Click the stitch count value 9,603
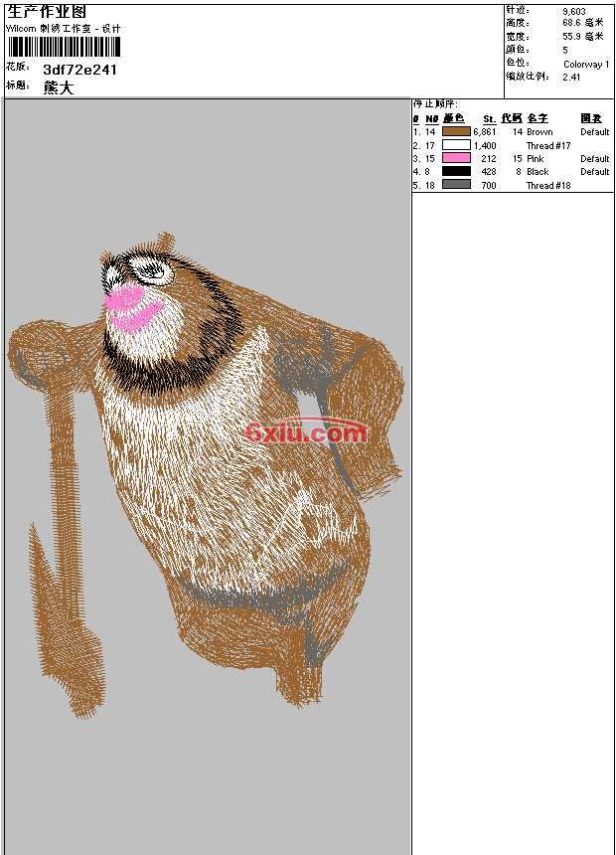This screenshot has width=616, height=855. coord(574,11)
